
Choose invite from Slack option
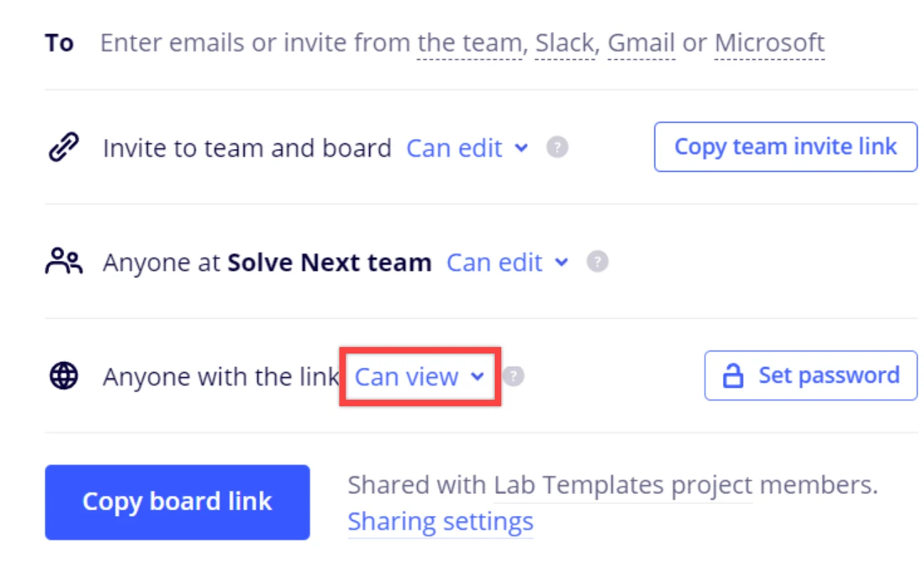click(x=565, y=43)
